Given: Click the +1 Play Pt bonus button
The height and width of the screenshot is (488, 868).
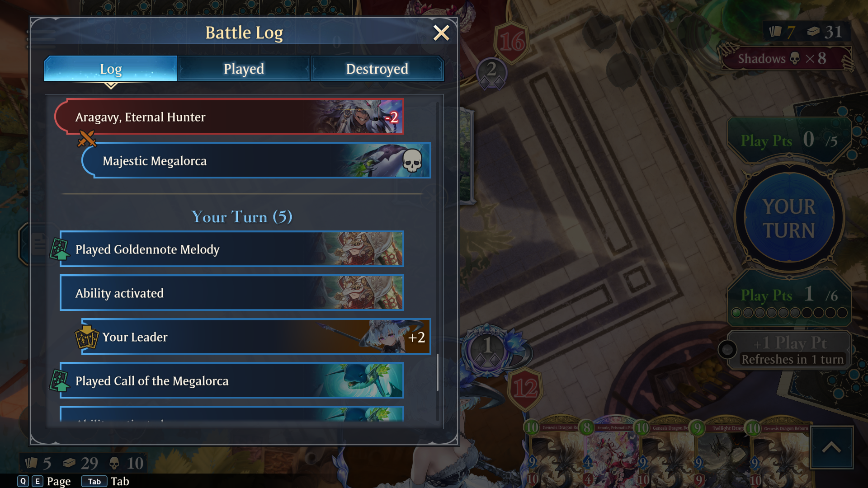Looking at the screenshot, I should [x=789, y=350].
